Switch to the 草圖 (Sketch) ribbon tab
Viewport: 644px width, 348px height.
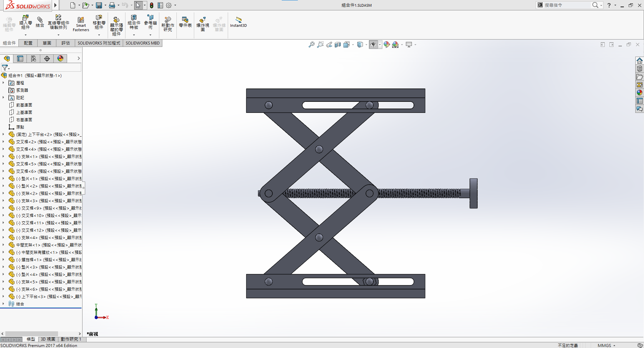[x=47, y=43]
